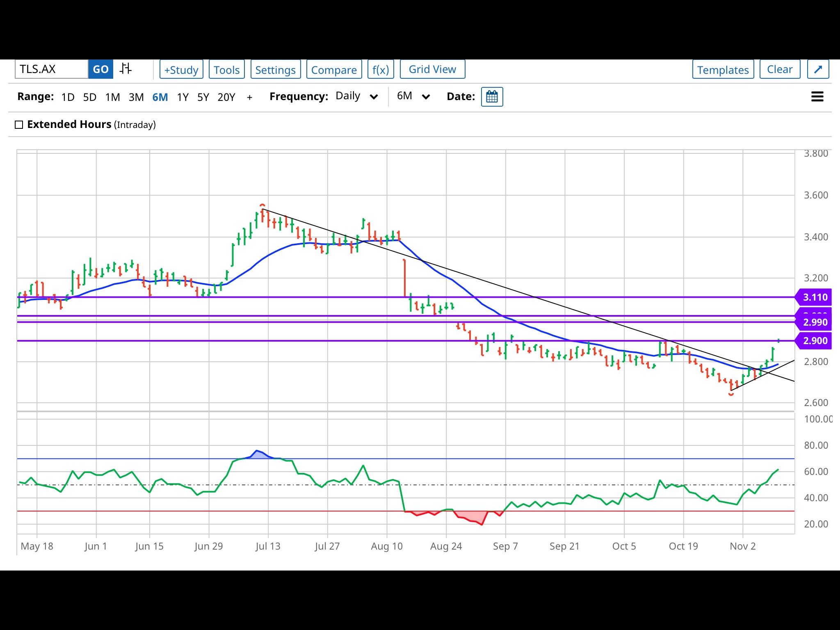The image size is (840, 630).
Task: Click the pop-out arrow icon
Action: [x=818, y=69]
